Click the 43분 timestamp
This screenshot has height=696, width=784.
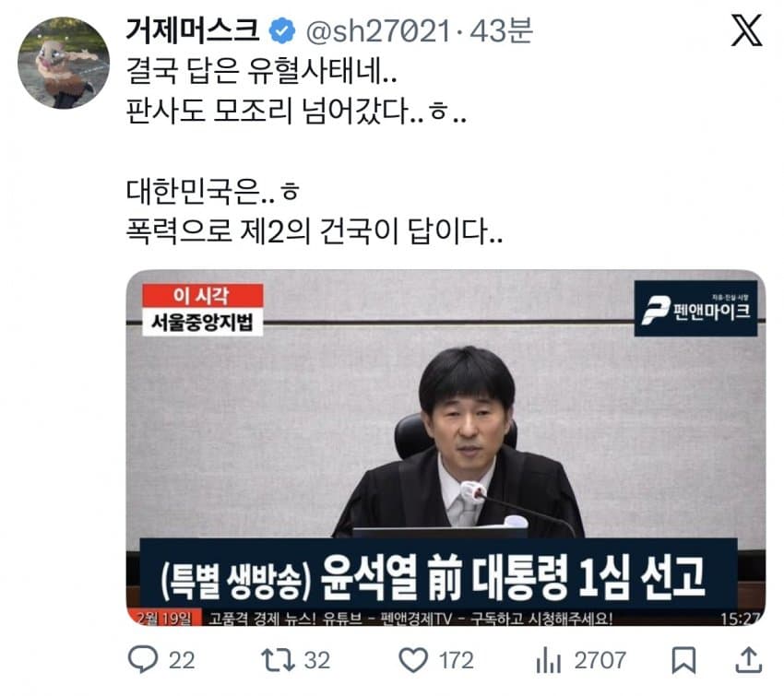501,31
